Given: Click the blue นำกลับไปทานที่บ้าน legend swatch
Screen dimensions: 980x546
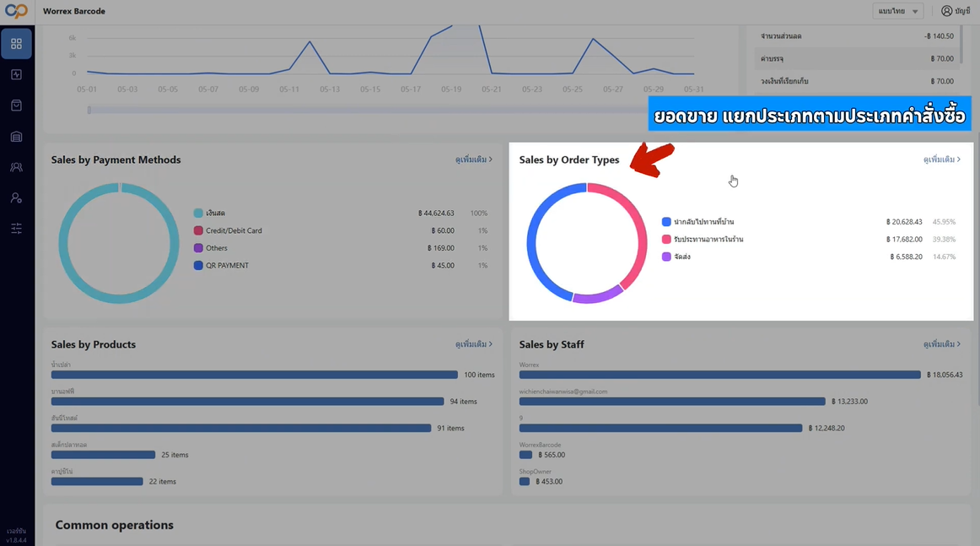Looking at the screenshot, I should tap(666, 222).
